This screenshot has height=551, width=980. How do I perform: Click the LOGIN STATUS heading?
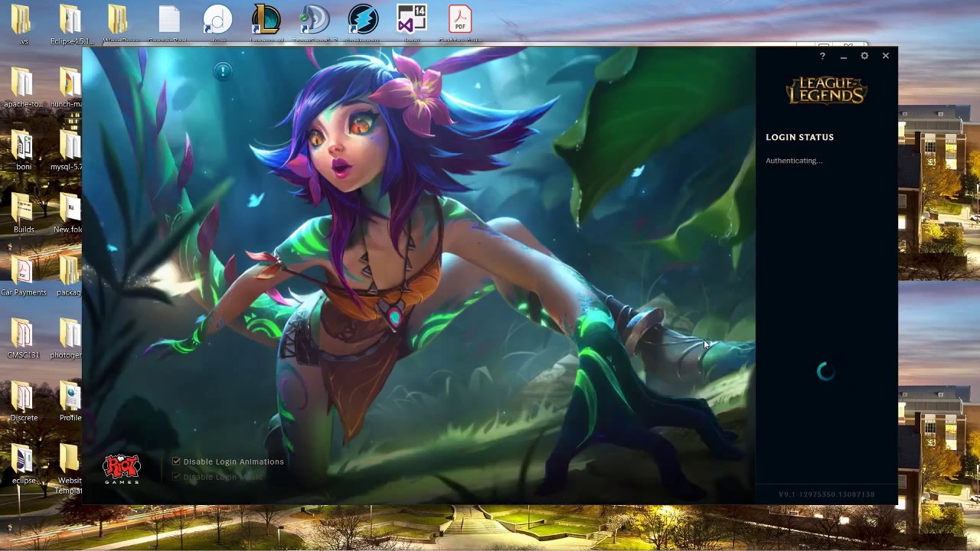799,137
